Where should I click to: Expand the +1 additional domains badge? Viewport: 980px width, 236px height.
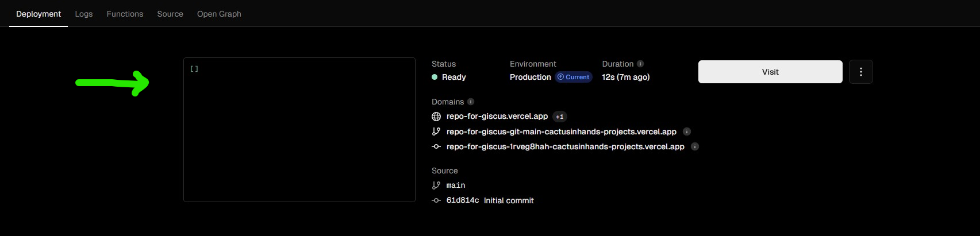pyautogui.click(x=559, y=117)
